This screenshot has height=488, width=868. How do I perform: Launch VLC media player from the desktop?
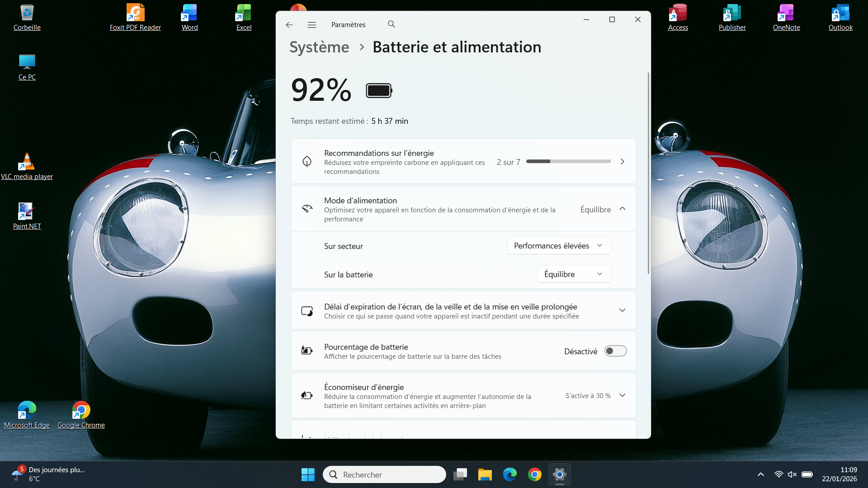[x=27, y=167]
